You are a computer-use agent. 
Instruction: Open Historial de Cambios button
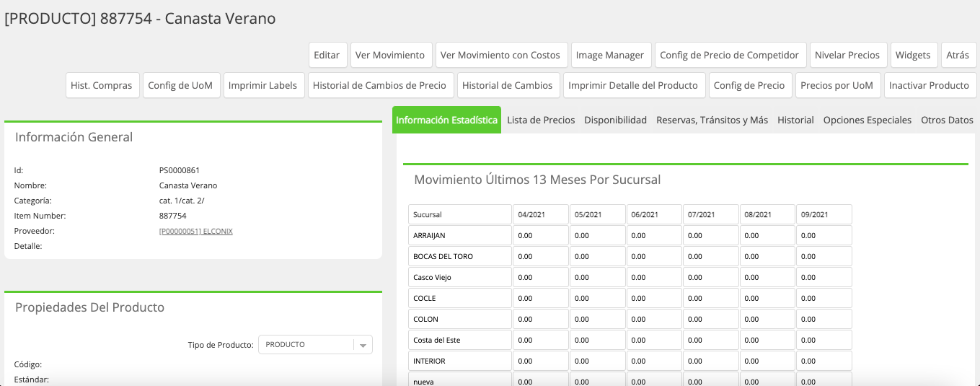[508, 85]
